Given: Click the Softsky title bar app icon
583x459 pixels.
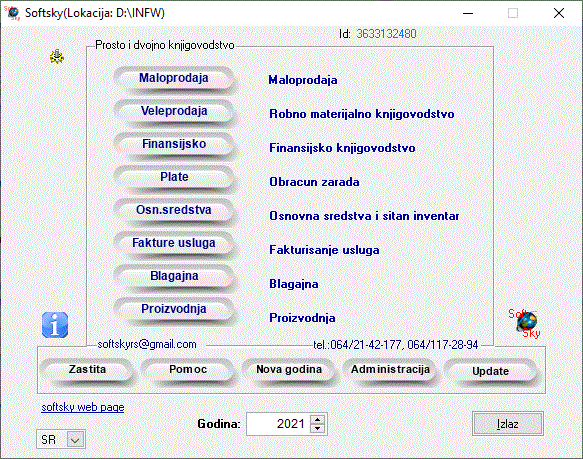Looking at the screenshot, I should [12, 13].
